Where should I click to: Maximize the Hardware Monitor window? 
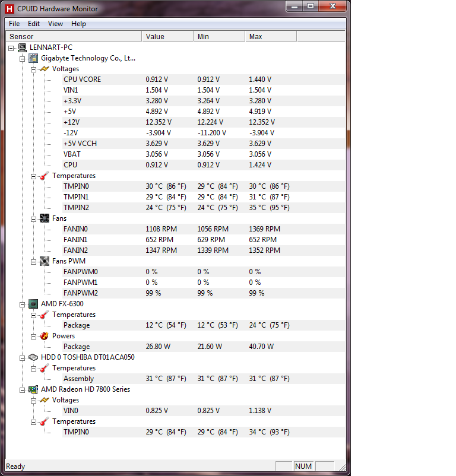coord(311,6)
